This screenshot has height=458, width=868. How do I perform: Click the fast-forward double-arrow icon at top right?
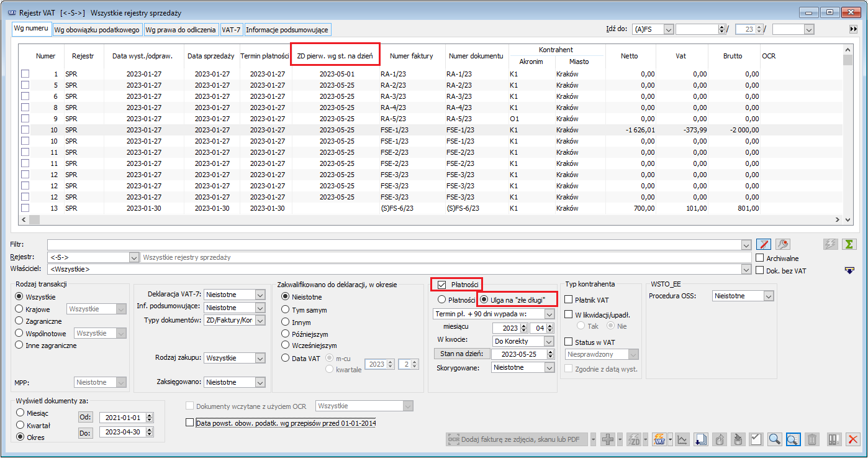(853, 29)
